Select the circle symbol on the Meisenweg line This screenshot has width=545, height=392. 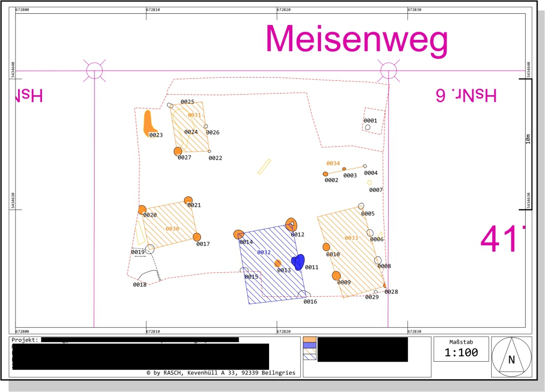click(388, 69)
